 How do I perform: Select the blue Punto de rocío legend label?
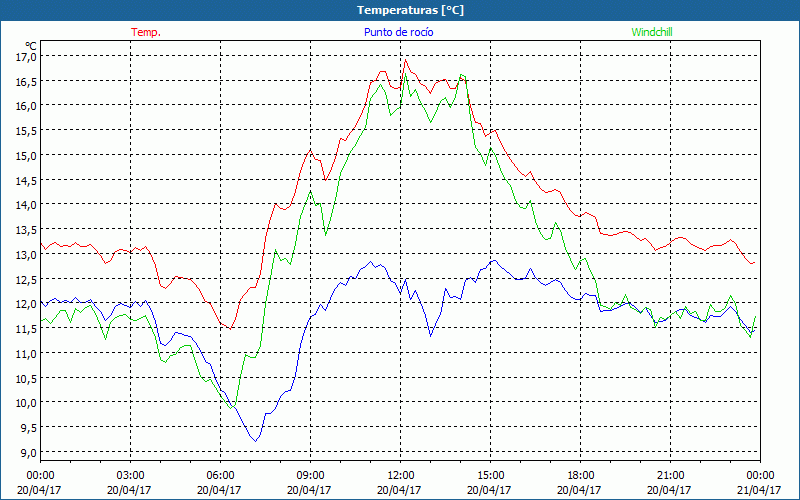coord(398,32)
